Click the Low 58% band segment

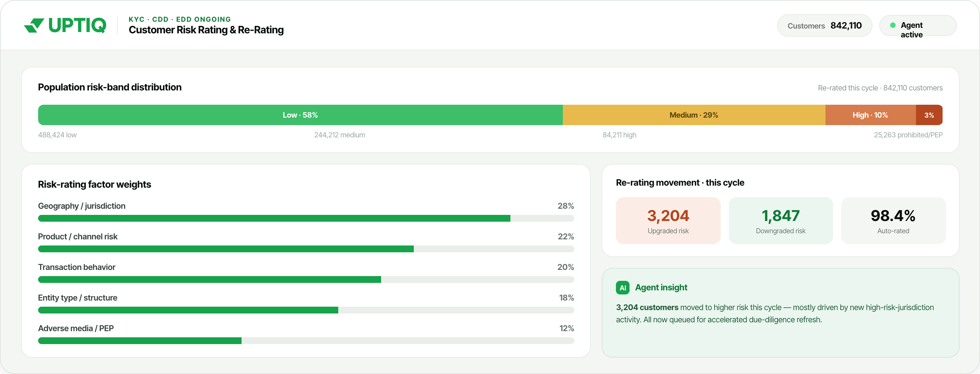[300, 115]
